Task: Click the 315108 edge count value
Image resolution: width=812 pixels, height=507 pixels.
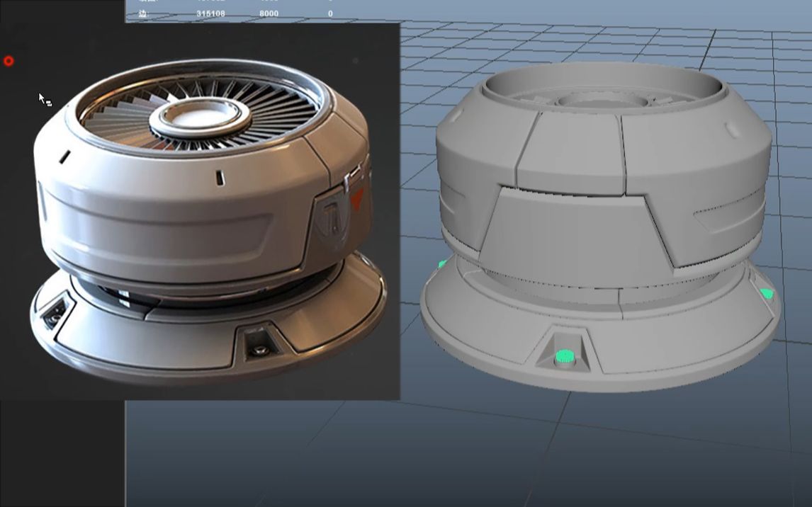Action: [x=210, y=12]
